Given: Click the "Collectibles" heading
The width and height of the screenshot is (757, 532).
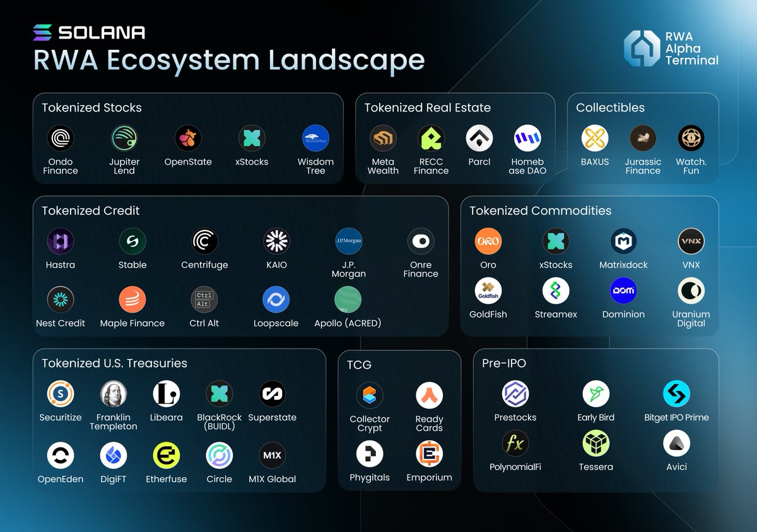Looking at the screenshot, I should pyautogui.click(x=610, y=108).
